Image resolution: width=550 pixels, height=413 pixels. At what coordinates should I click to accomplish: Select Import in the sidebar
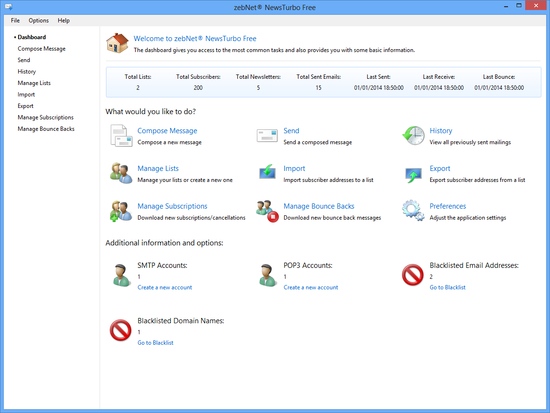(x=26, y=94)
